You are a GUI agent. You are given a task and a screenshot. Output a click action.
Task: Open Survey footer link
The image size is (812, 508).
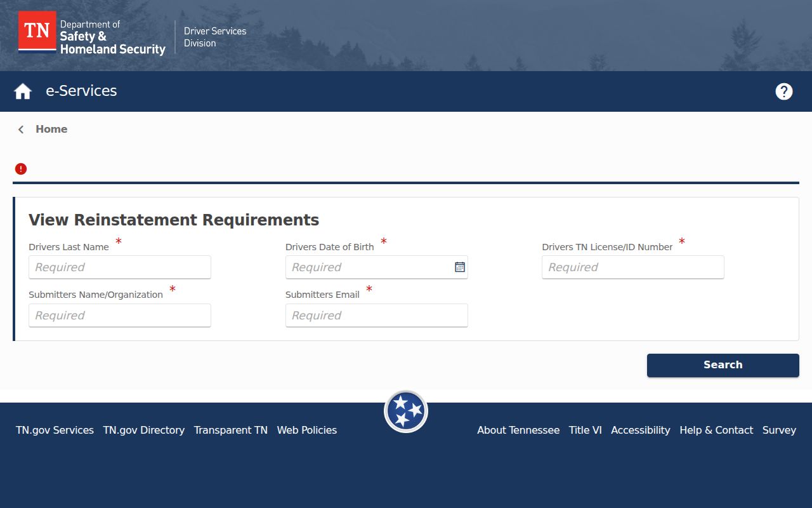click(779, 430)
